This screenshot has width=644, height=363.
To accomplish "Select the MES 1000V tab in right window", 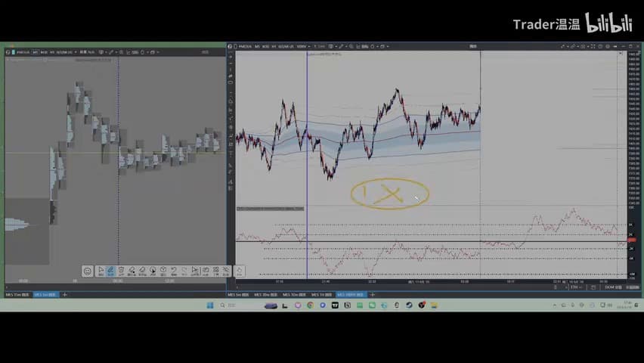I will (350, 295).
